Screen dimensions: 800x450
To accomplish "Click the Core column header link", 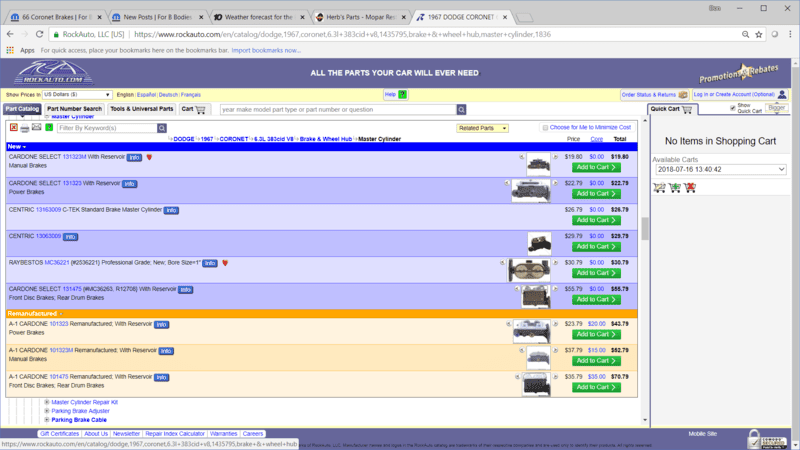I will click(596, 139).
